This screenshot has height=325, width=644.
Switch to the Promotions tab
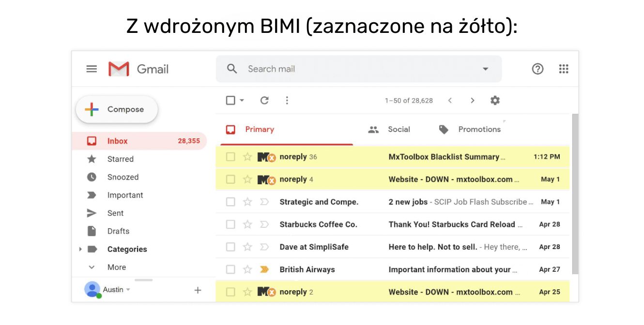(470, 130)
